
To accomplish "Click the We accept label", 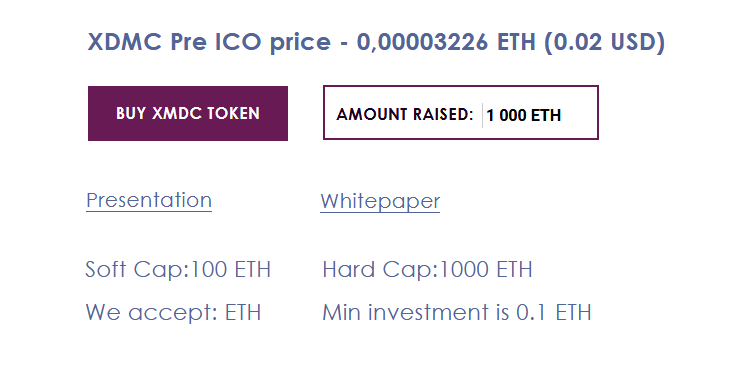I will [152, 312].
